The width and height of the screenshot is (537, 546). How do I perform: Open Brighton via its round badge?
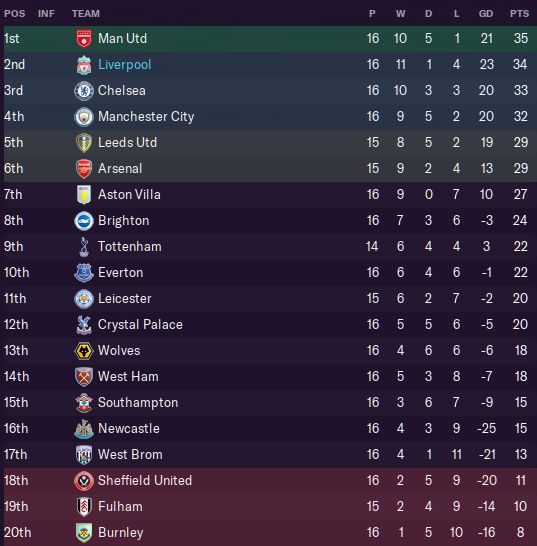point(84,221)
